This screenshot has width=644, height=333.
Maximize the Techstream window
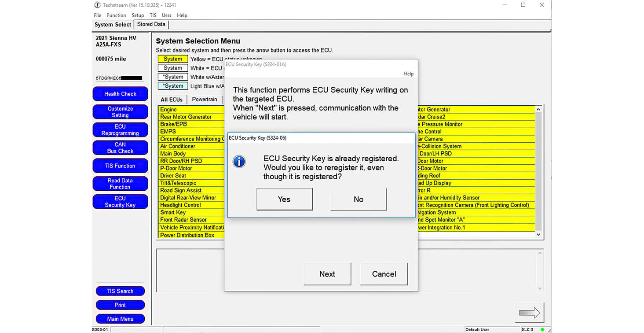(x=523, y=5)
